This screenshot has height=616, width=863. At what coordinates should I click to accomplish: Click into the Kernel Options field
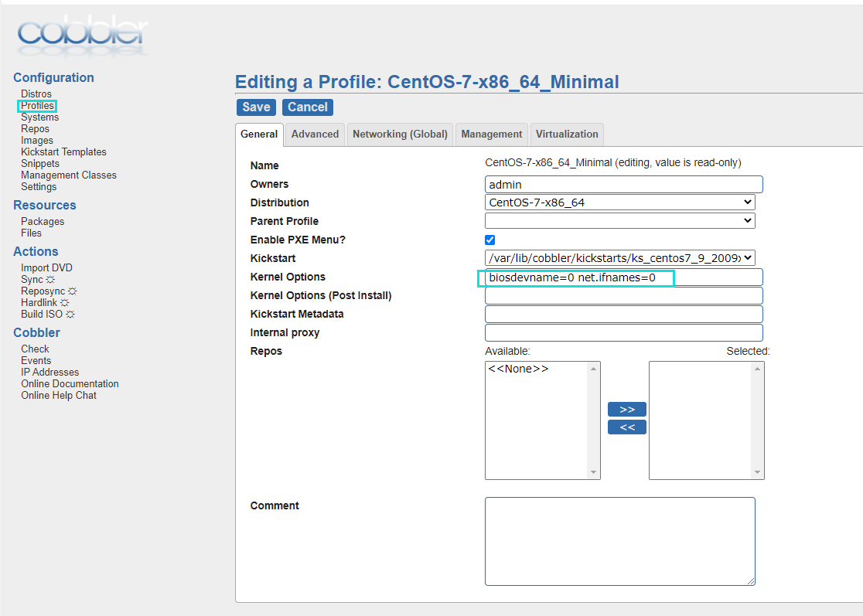tap(623, 277)
